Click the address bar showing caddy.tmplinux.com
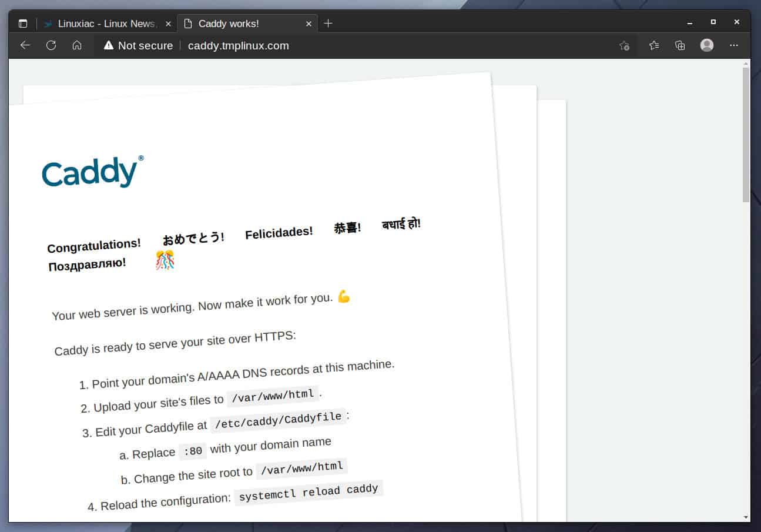 pos(238,45)
